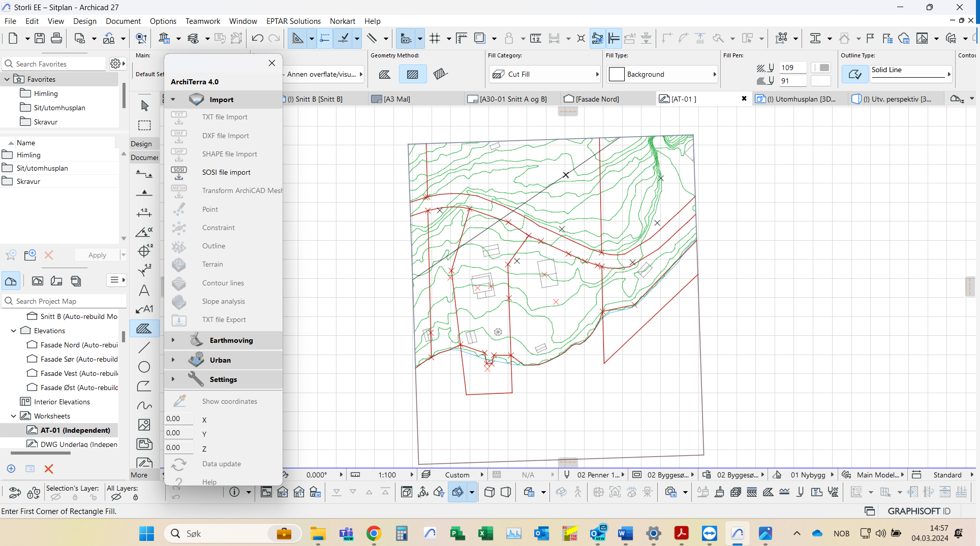
Task: Click SOSI file import in ArchiTerra
Action: click(226, 172)
